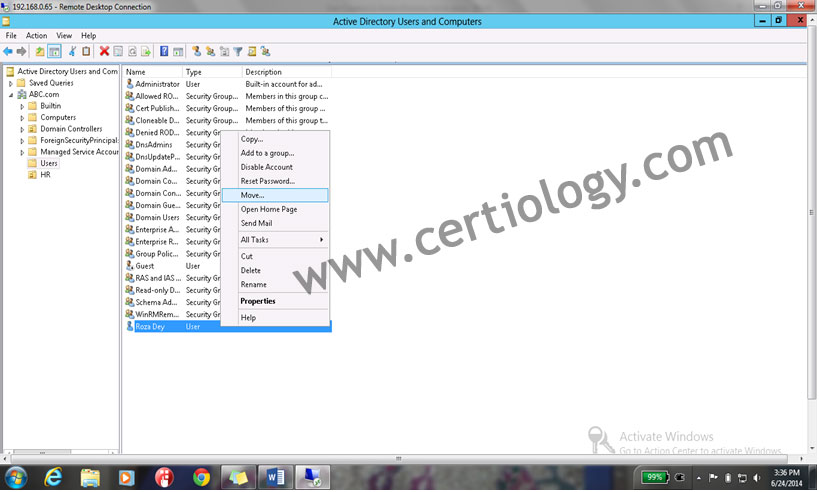Click the Filter funnel toolbar icon

tap(238, 51)
